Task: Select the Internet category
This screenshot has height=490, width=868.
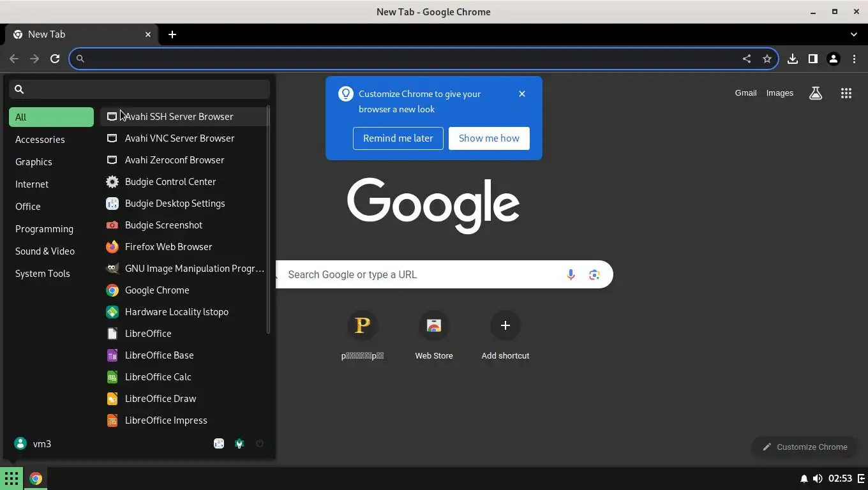Action: (x=51, y=184)
